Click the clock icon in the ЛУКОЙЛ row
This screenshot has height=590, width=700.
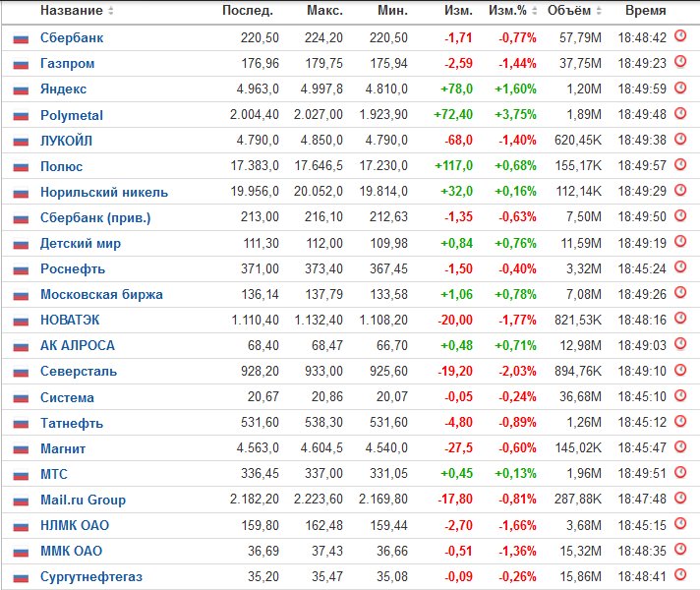tap(680, 139)
